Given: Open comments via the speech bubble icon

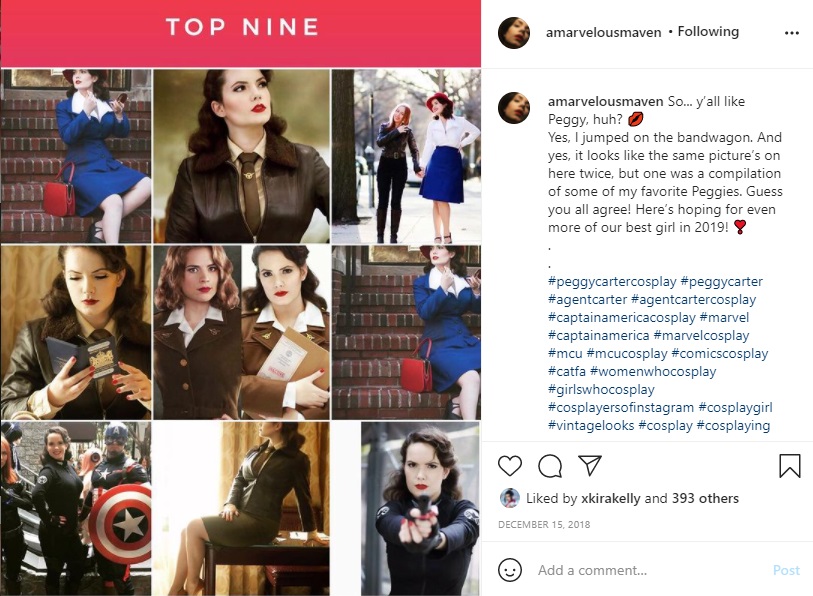Looking at the screenshot, I should point(550,465).
